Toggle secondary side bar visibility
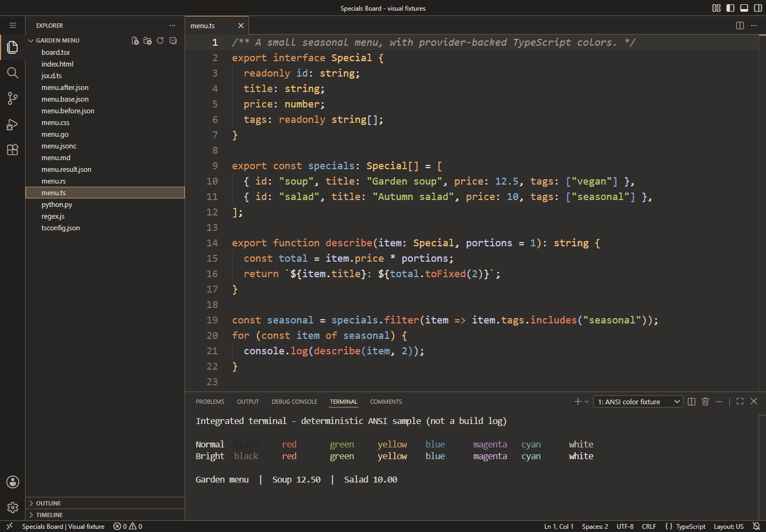Viewport: 766px width, 532px height. [x=758, y=8]
